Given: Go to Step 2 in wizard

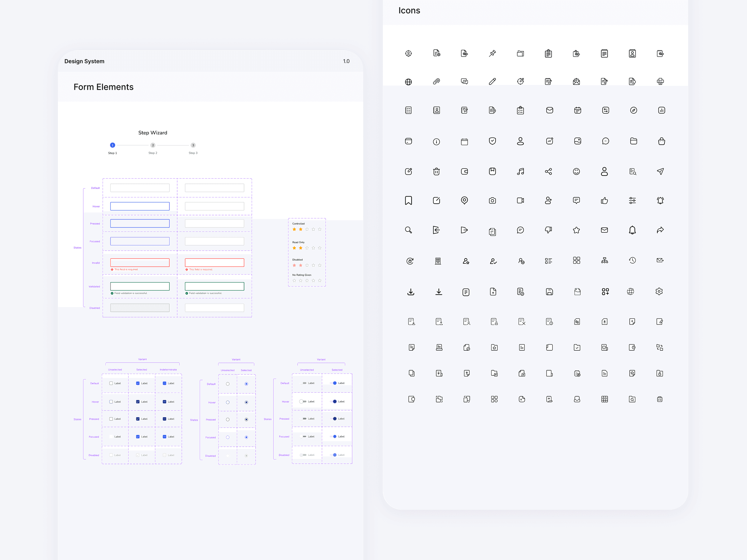Looking at the screenshot, I should [x=153, y=145].
